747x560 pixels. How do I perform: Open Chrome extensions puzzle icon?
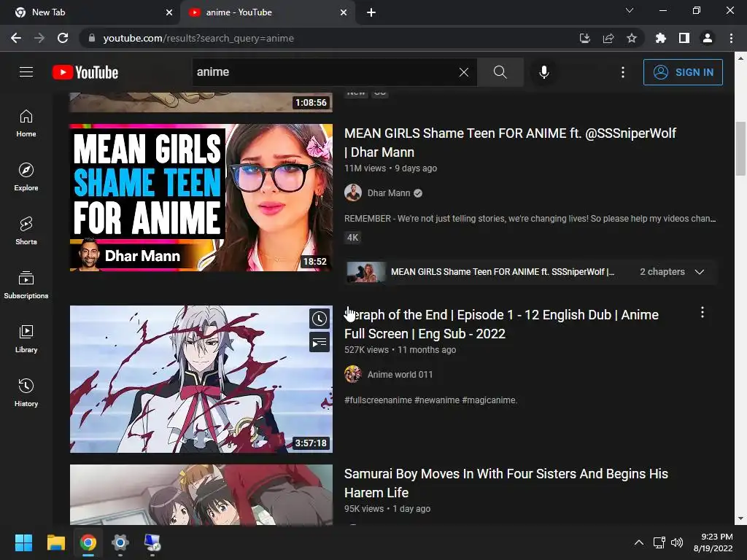(x=661, y=38)
